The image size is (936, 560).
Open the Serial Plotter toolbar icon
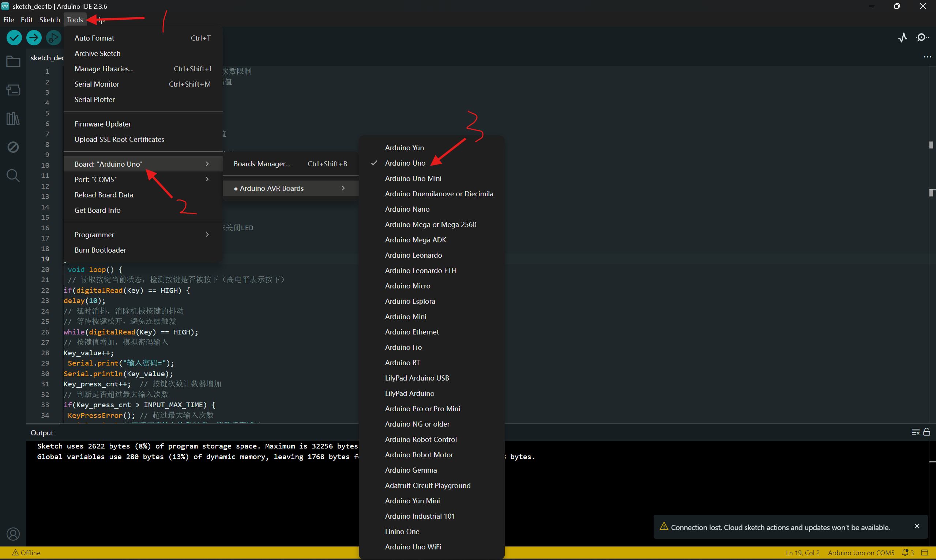coord(902,37)
